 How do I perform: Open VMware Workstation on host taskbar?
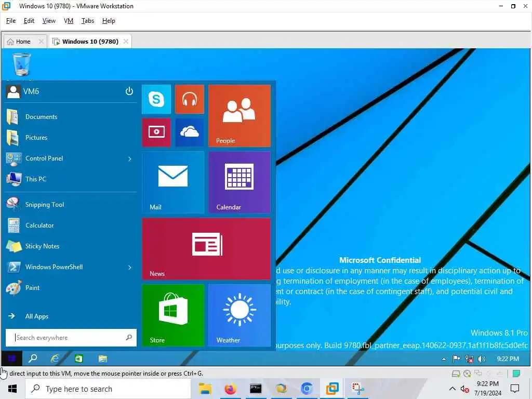click(332, 389)
